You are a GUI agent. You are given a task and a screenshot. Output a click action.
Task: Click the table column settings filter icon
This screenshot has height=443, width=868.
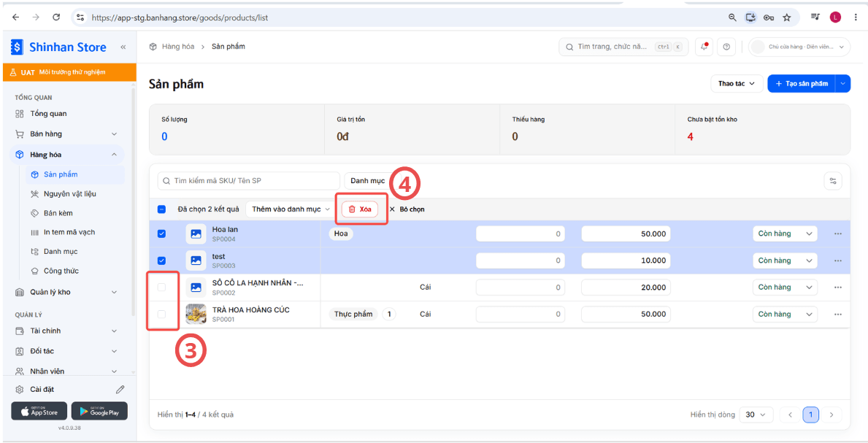pos(832,180)
